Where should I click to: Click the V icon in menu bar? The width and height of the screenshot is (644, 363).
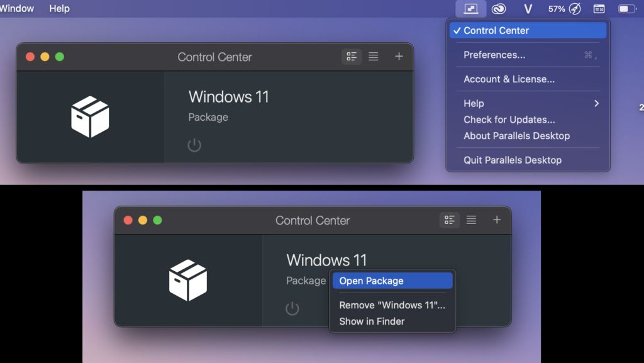pos(528,9)
